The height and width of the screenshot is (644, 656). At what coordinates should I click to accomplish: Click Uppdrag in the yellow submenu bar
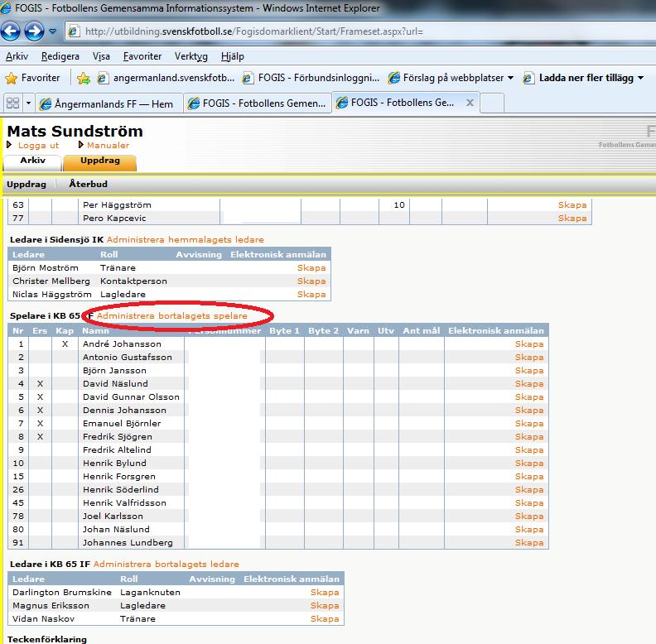point(27,184)
